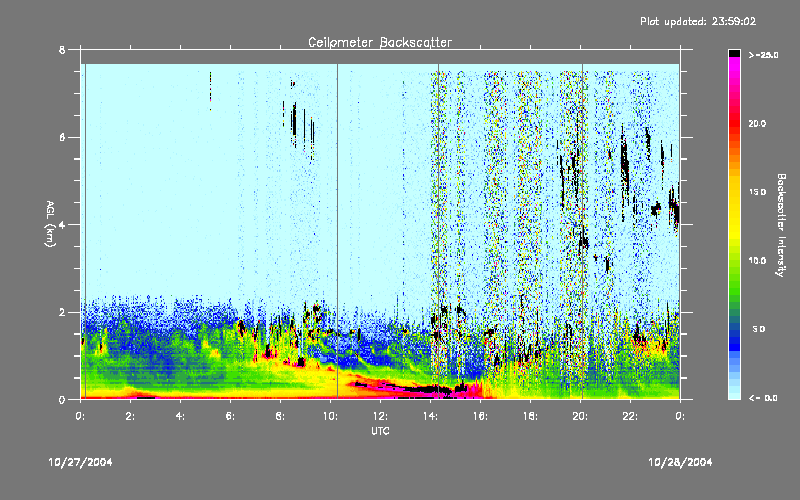Image resolution: width=800 pixels, height=500 pixels.
Task: Click the "6:" UTC hour label
Action: tap(231, 416)
